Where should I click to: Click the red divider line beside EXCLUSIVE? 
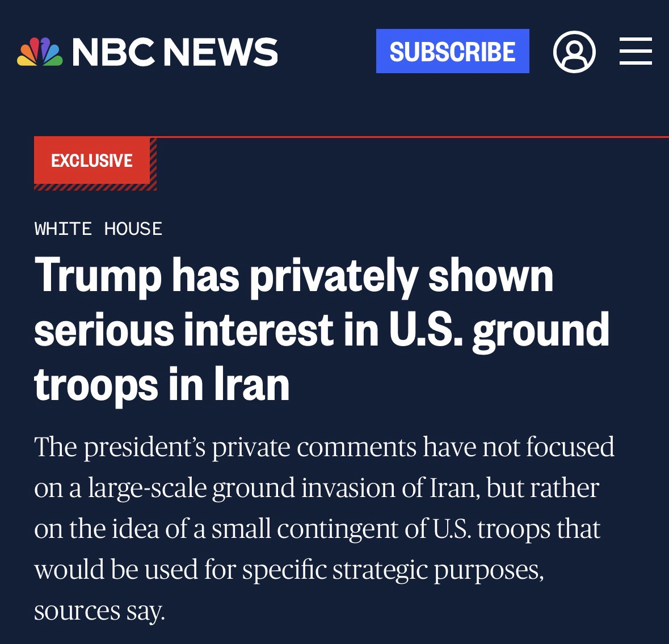(x=409, y=137)
